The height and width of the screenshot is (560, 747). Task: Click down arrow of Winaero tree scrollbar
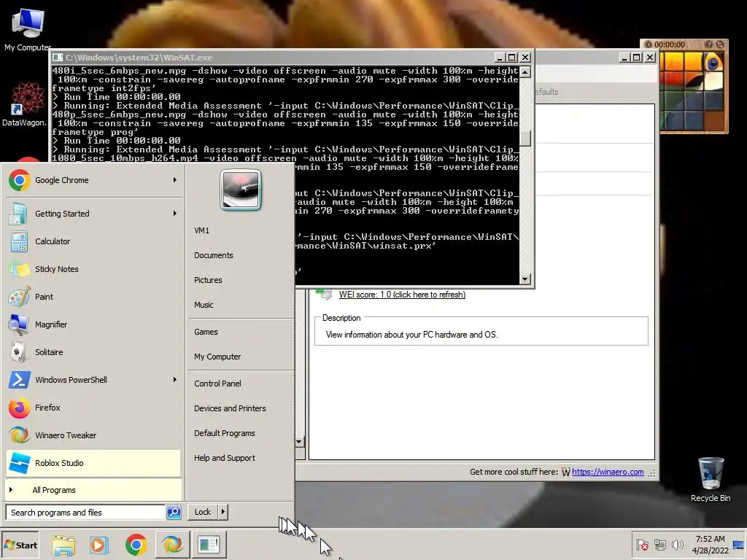point(298,442)
